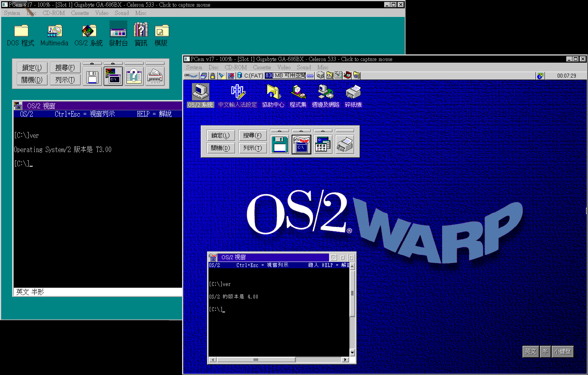Open the Sound menu in front PCem window
The image size is (588, 375).
pyautogui.click(x=304, y=67)
